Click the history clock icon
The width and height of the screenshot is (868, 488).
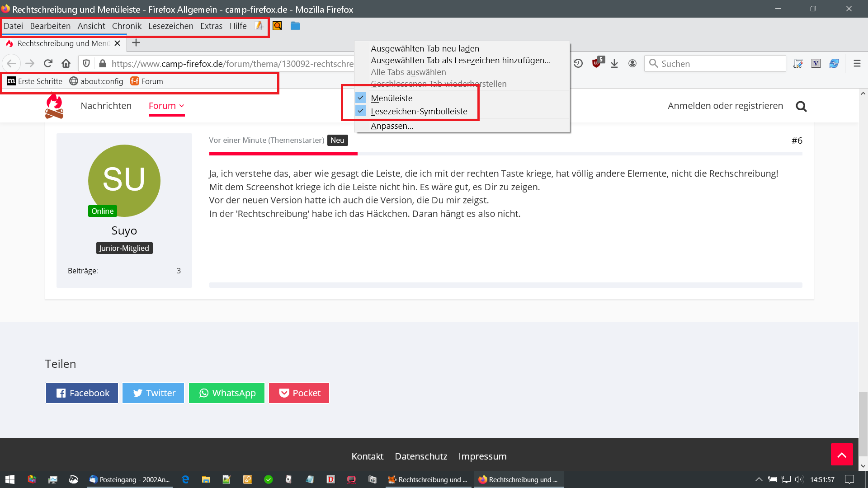click(578, 64)
